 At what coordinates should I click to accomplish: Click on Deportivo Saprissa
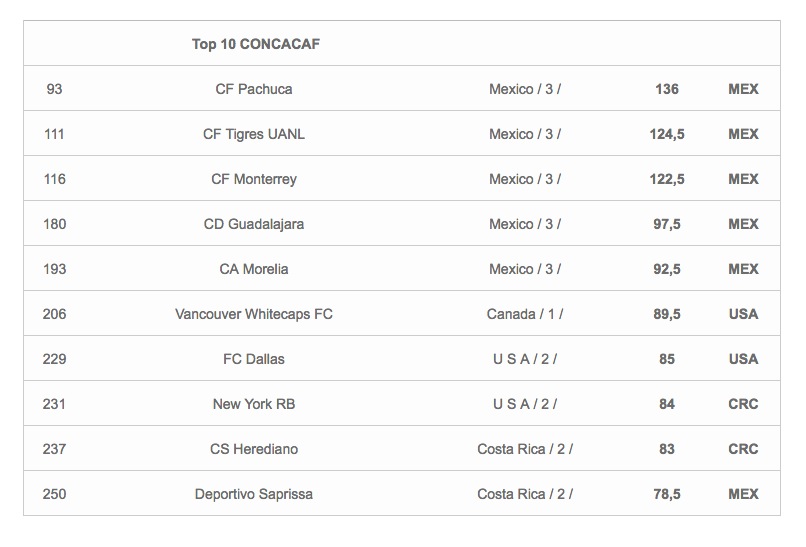[254, 494]
